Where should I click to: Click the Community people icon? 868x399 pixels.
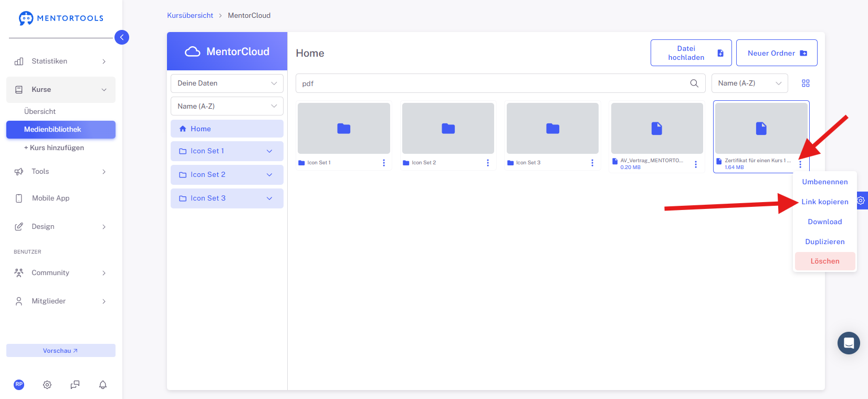(19, 273)
